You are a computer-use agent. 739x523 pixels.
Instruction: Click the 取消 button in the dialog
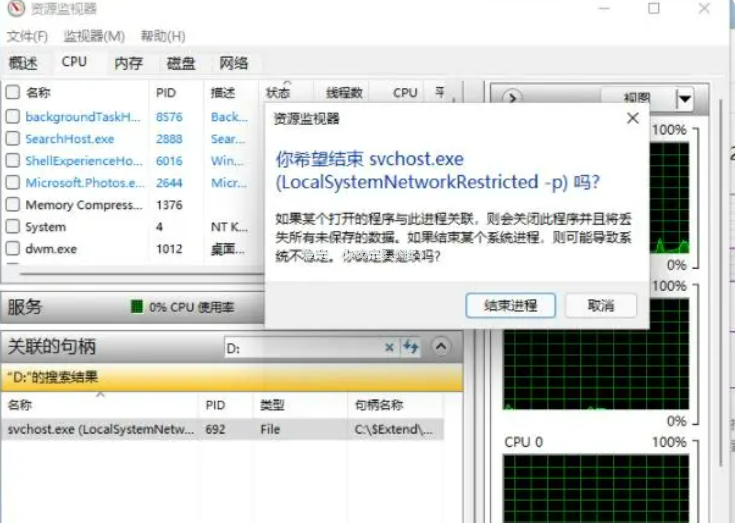(x=601, y=305)
